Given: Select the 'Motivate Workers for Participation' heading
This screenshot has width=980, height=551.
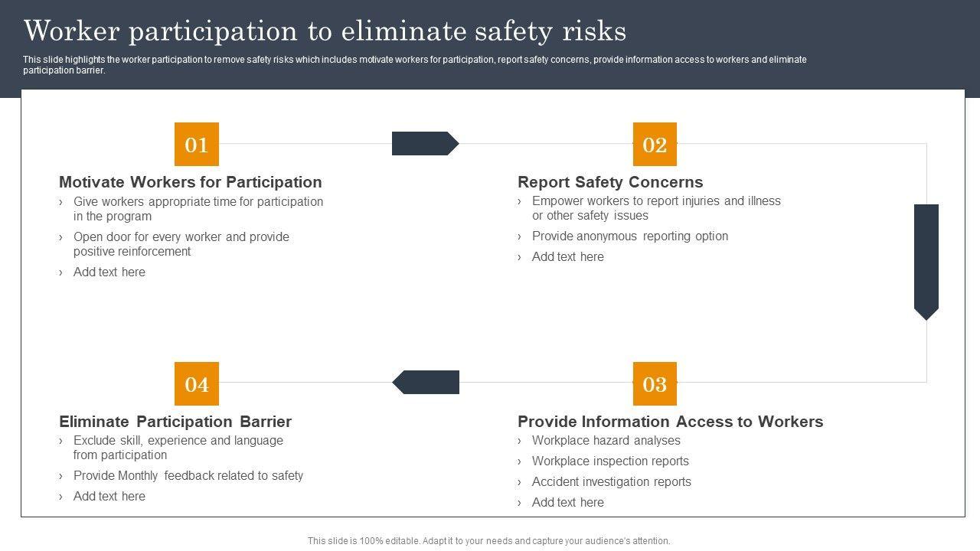Looking at the screenshot, I should point(191,182).
